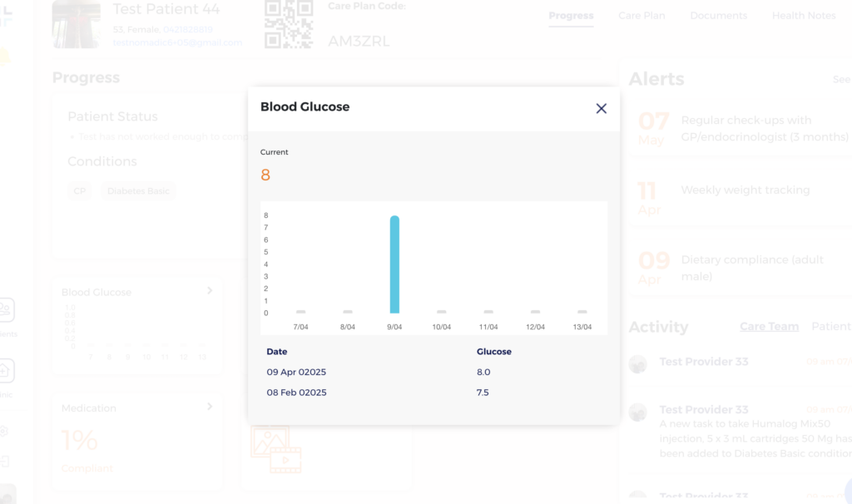Click the care plan QR code

(x=289, y=23)
